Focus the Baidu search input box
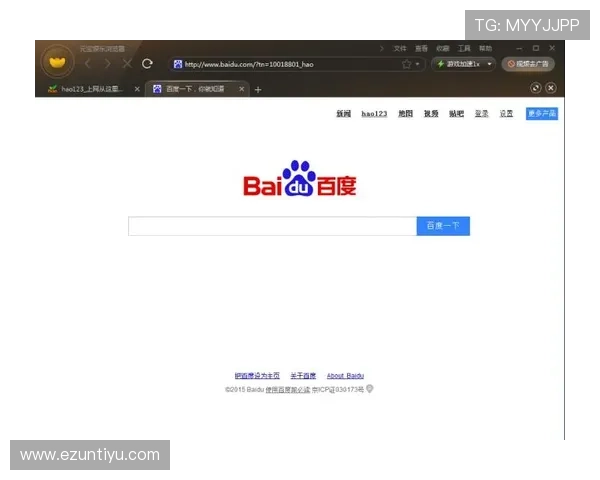The width and height of the screenshot is (600, 480). pos(272,226)
